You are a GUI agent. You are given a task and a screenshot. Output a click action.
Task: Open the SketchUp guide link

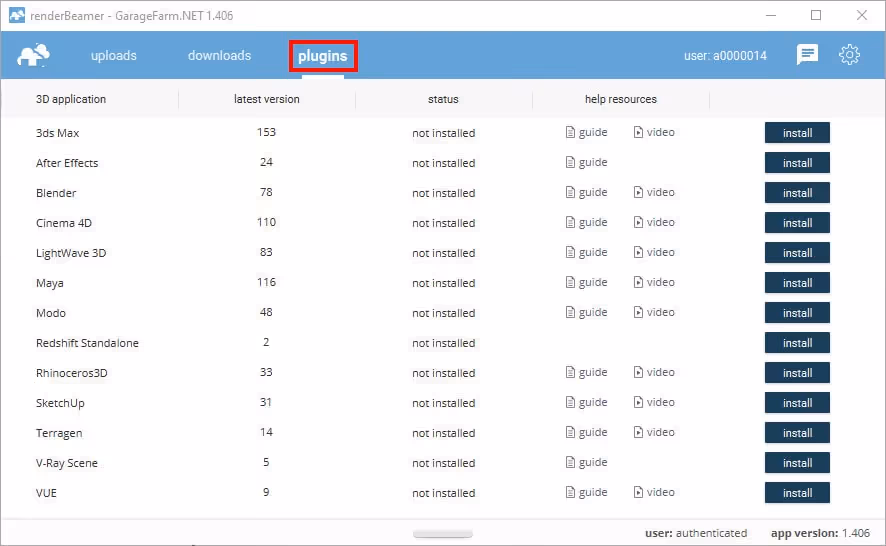point(587,402)
